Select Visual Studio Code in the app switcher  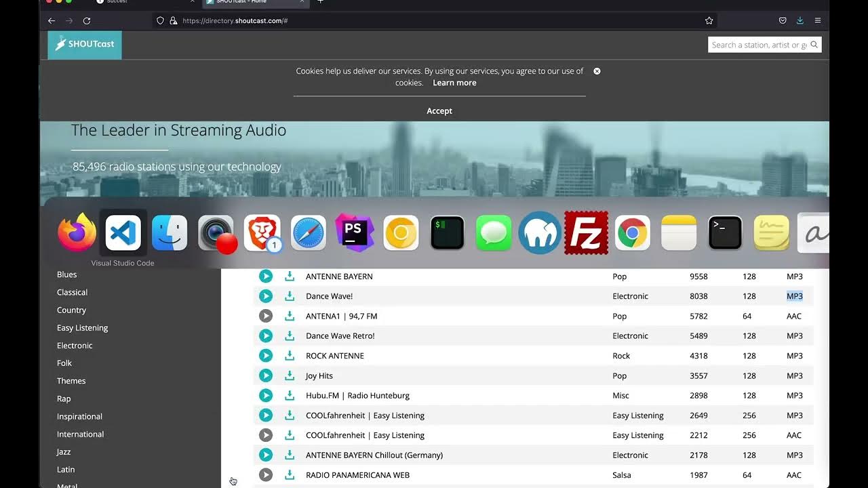coord(123,232)
